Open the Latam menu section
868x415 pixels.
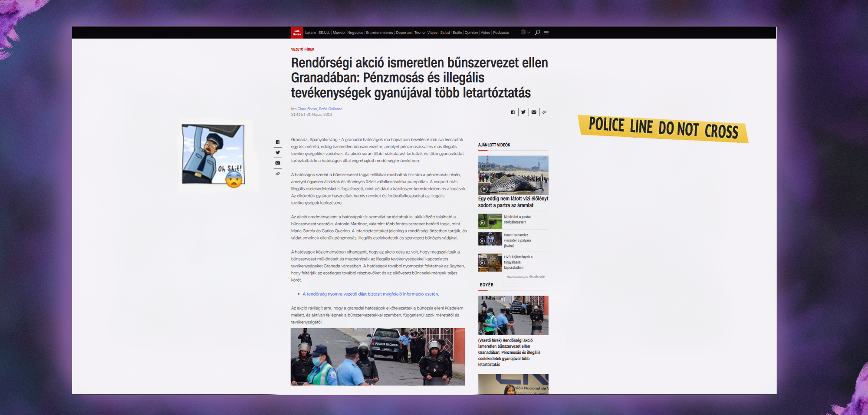(310, 33)
